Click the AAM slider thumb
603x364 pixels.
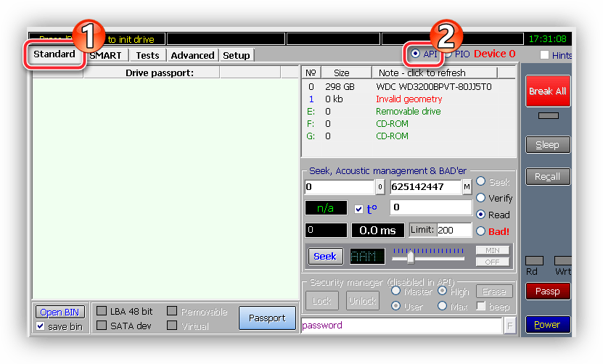click(x=411, y=257)
